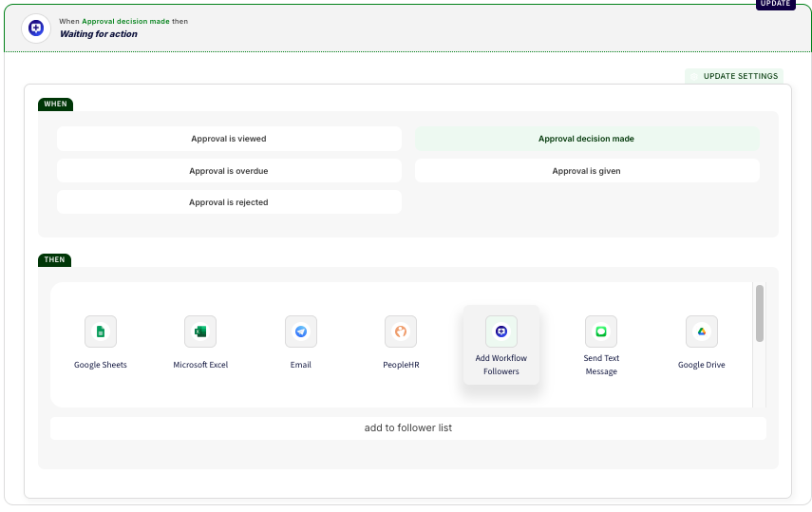
Task: Select the add to follower list option
Action: pos(408,428)
